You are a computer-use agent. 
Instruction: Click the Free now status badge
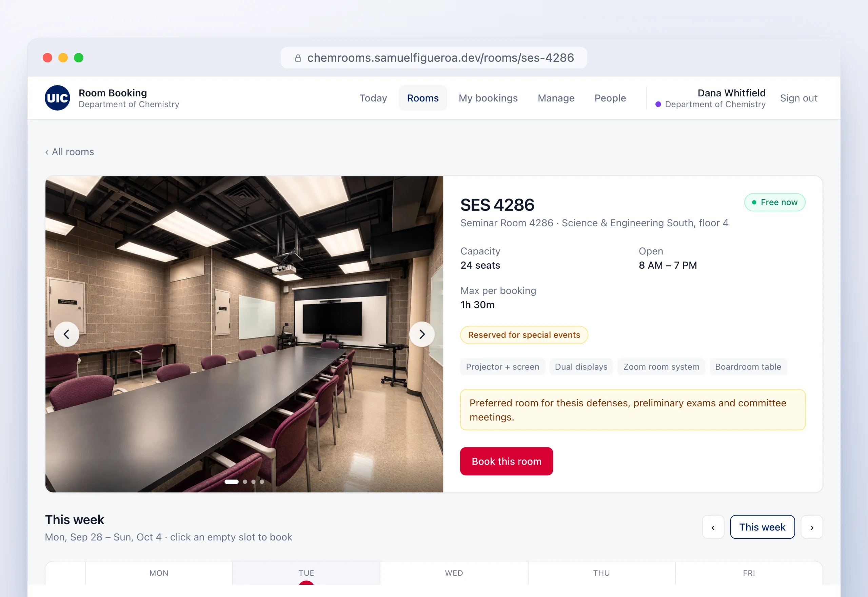(774, 203)
